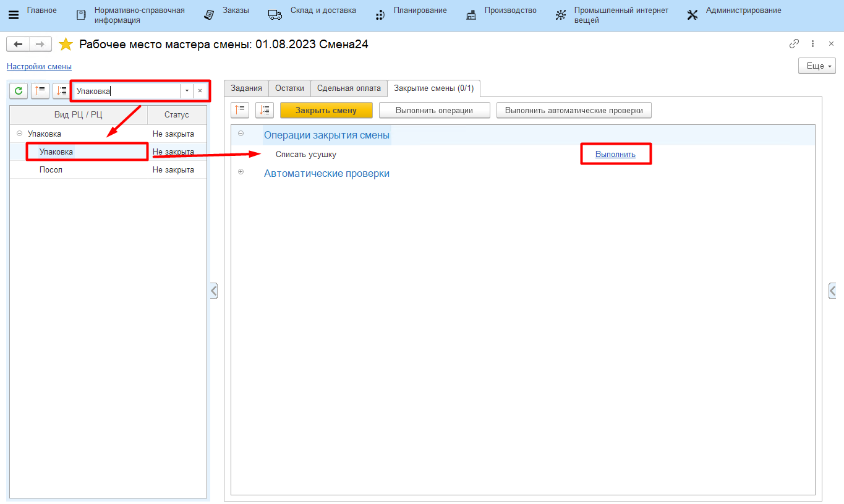Open the Еще dropdown menu
Screen dimensions: 844x504
pyautogui.click(x=817, y=66)
